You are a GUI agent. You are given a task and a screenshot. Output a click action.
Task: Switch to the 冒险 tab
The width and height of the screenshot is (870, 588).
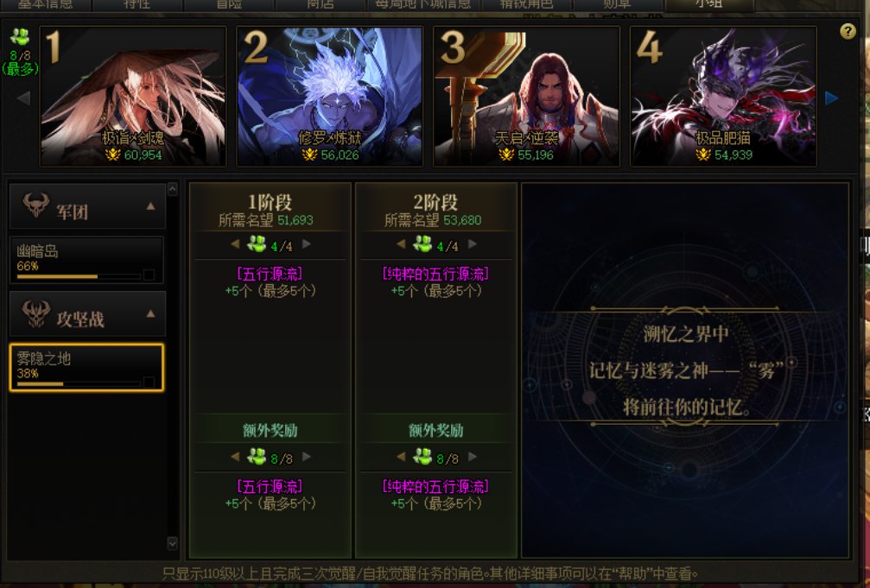point(229,4)
